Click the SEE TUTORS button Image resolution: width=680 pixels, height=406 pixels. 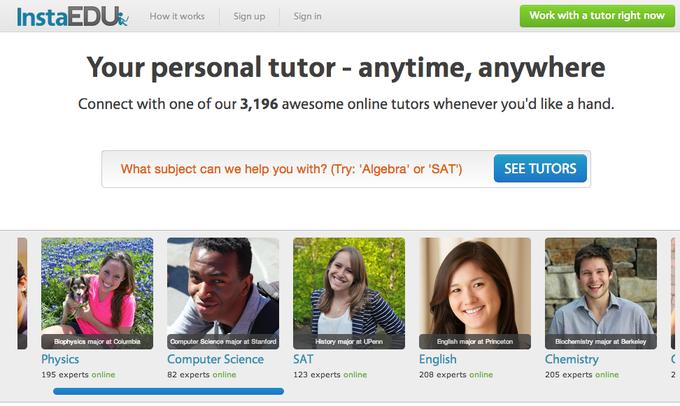pyautogui.click(x=540, y=168)
